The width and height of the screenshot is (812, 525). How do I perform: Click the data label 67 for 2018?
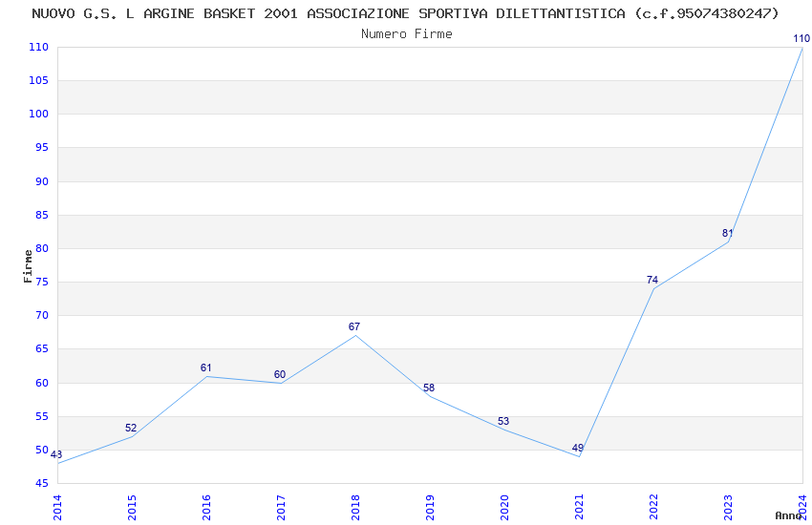[x=354, y=326]
